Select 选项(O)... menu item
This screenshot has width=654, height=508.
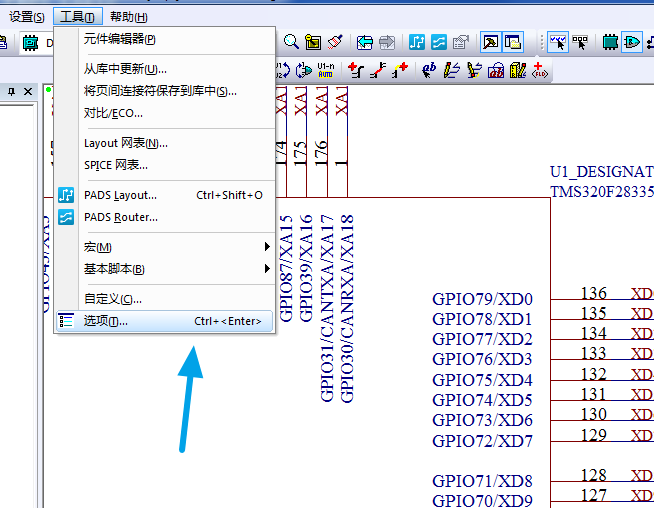coord(165,321)
